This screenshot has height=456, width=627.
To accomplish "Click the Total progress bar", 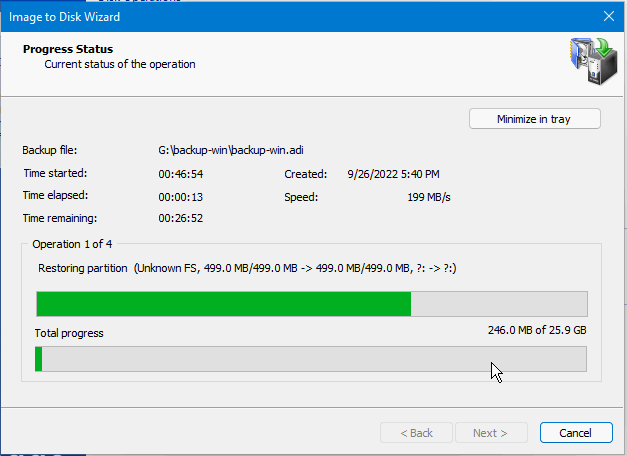I will [x=311, y=359].
